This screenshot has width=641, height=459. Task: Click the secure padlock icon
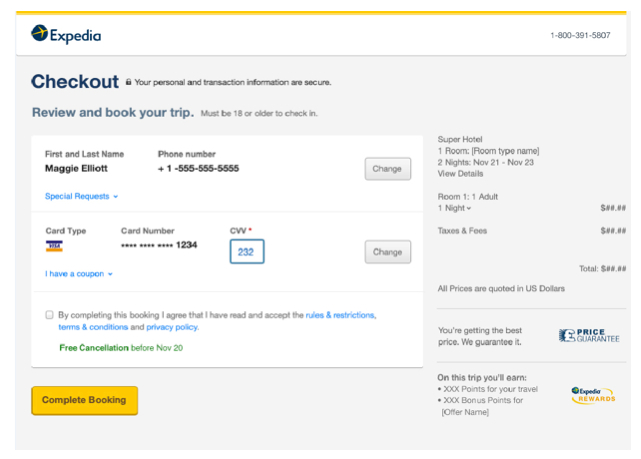coord(128,82)
